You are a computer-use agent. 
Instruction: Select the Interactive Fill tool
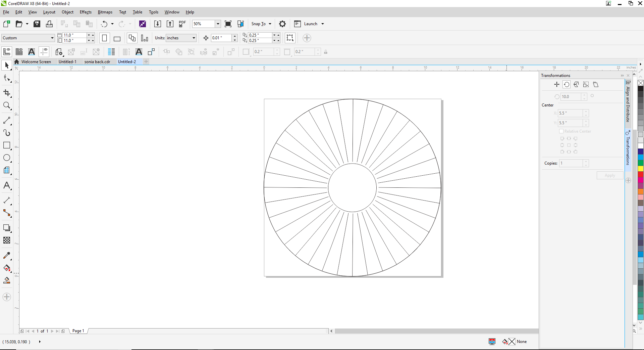coord(7,268)
